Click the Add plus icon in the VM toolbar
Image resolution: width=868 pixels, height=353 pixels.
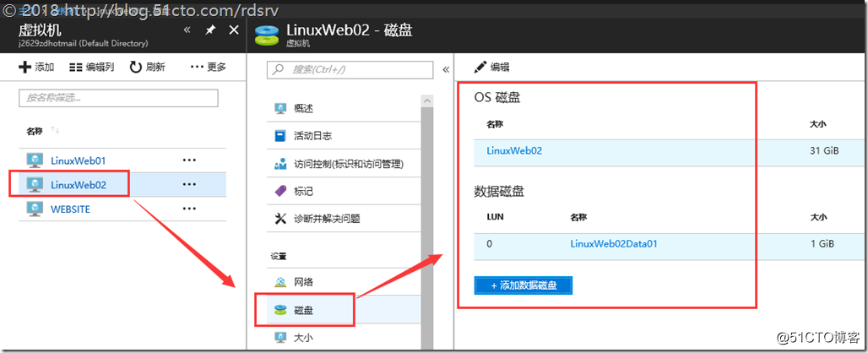[x=25, y=68]
